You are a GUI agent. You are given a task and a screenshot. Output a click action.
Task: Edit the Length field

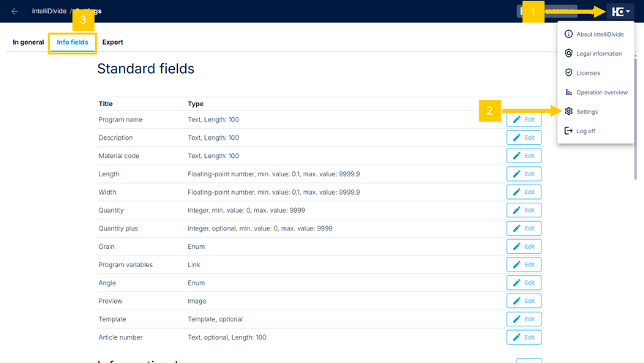tap(524, 173)
